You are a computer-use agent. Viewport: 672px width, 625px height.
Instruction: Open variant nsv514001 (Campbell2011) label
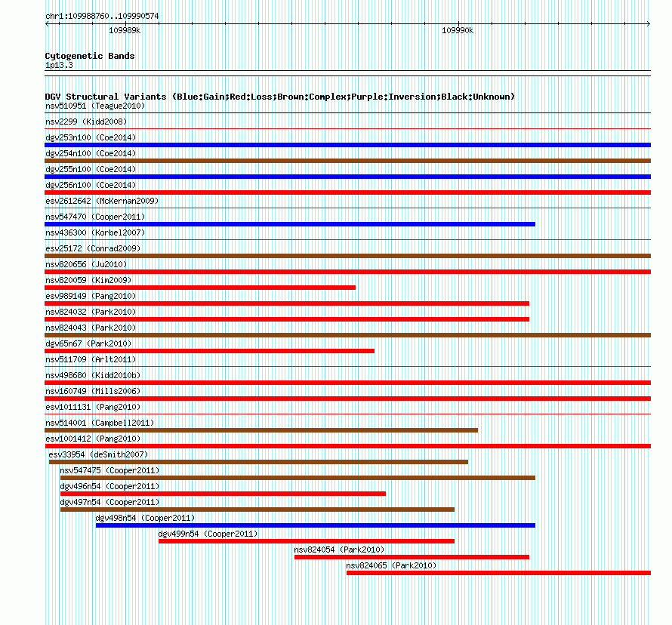click(x=100, y=423)
